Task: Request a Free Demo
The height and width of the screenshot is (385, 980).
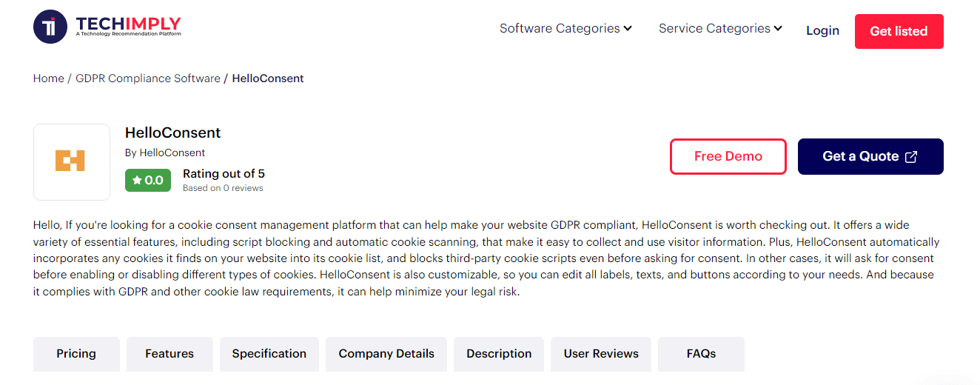Action: click(x=728, y=156)
